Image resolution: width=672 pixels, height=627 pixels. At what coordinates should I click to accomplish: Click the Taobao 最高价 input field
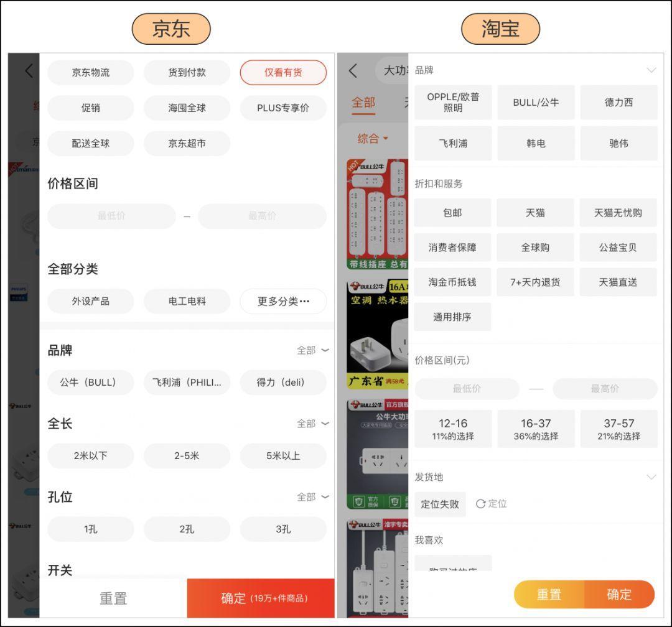605,389
